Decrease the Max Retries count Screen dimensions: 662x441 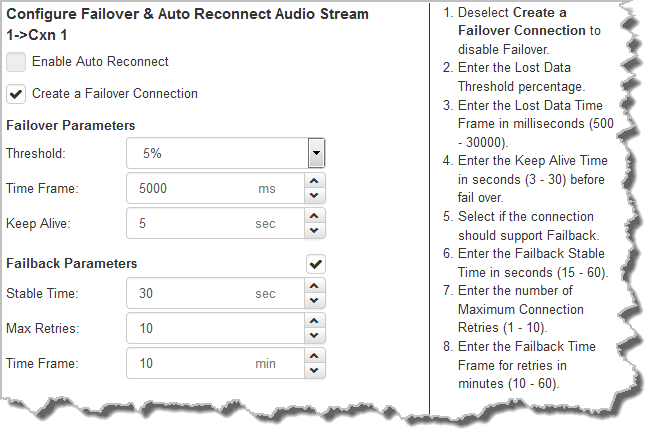coord(316,335)
